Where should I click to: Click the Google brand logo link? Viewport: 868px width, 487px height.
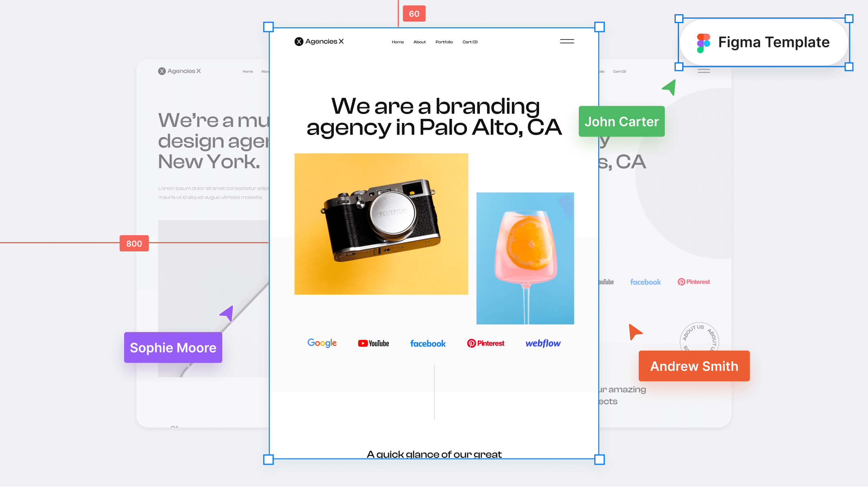[321, 343]
